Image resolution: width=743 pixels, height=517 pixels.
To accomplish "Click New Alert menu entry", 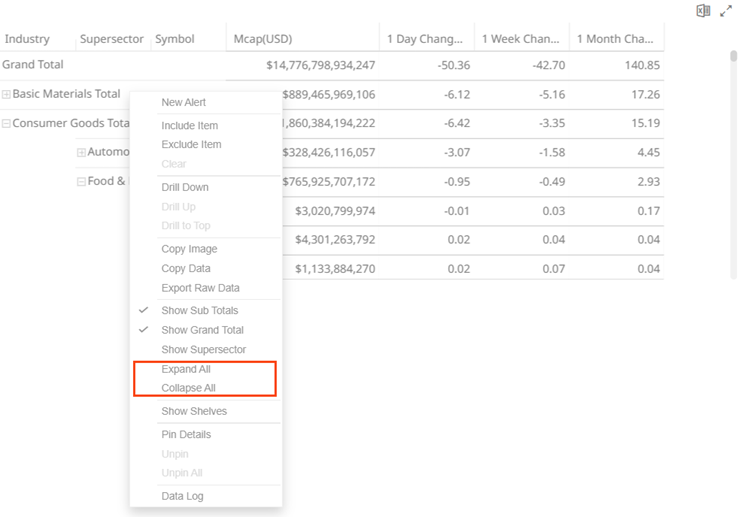I will pyautogui.click(x=184, y=103).
